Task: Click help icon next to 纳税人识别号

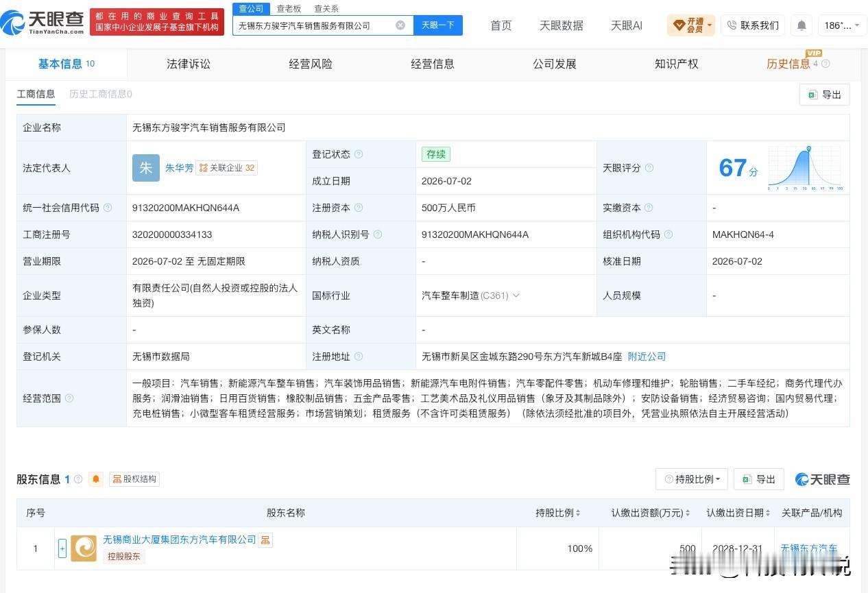Action: tap(378, 234)
